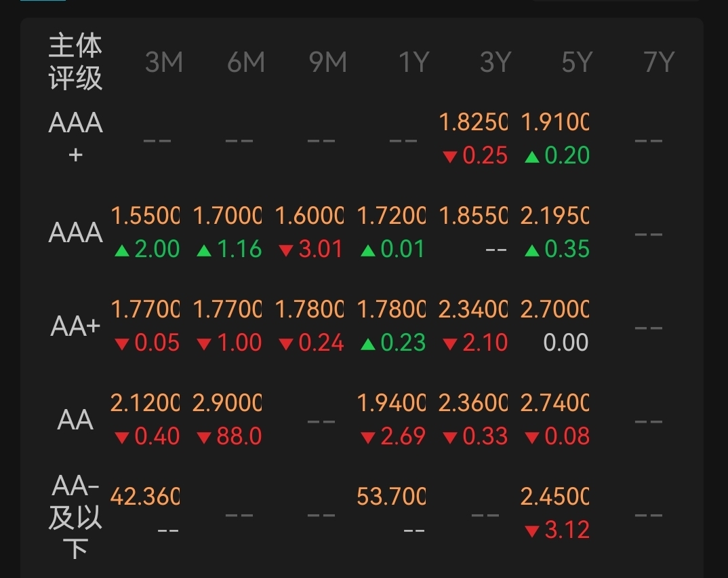
Task: Select the AA- row value 42.360
Action: (x=145, y=496)
